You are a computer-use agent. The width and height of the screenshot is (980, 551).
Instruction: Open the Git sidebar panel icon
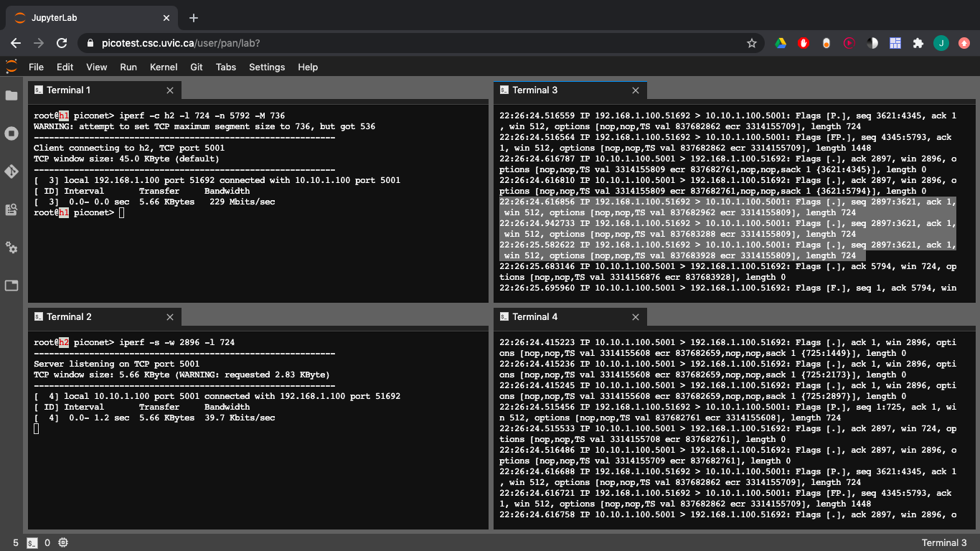click(x=11, y=171)
